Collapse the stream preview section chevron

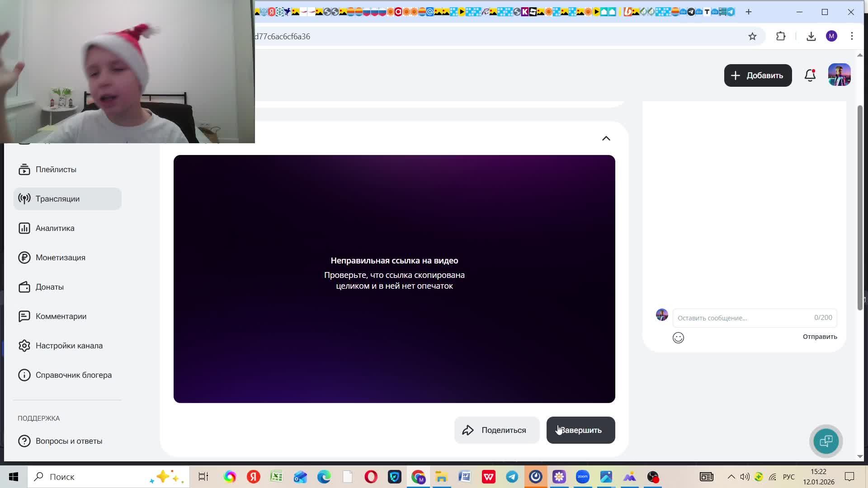click(x=606, y=138)
